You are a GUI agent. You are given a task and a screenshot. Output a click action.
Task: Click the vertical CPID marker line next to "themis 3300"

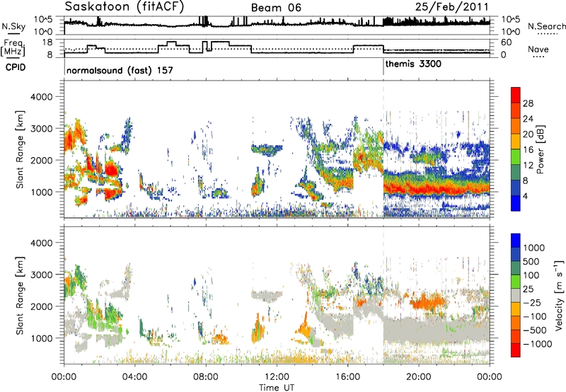point(383,67)
